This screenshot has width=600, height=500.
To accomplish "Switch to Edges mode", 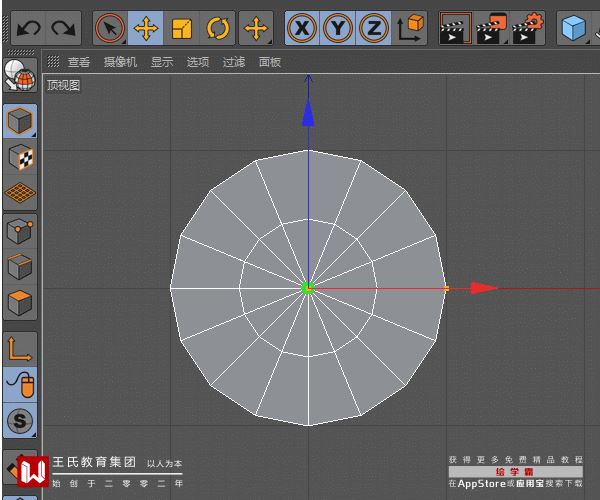I will 20,267.
